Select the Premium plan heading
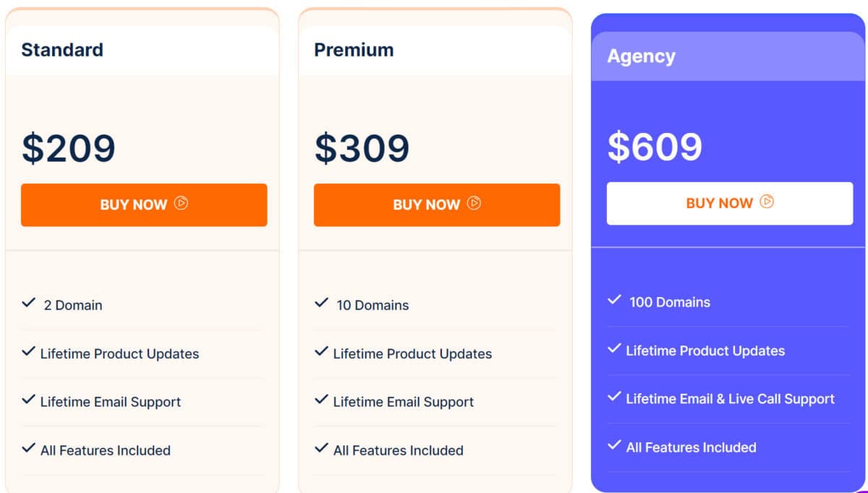 [x=354, y=50]
